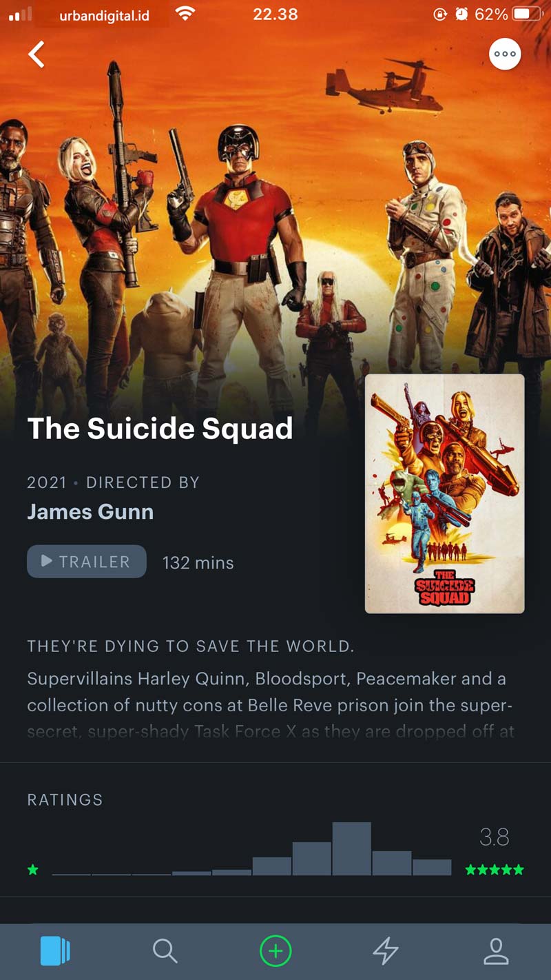Open the films tab icon in bottom bar

[x=55, y=952]
